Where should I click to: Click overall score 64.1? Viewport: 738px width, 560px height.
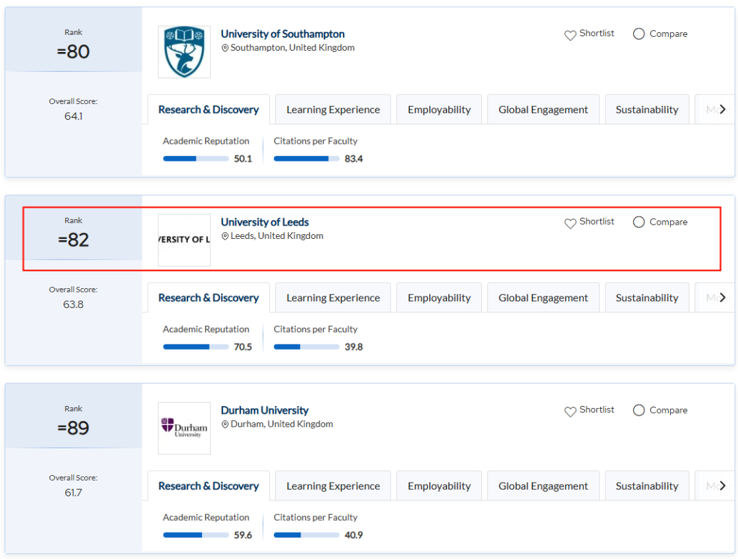pyautogui.click(x=73, y=116)
